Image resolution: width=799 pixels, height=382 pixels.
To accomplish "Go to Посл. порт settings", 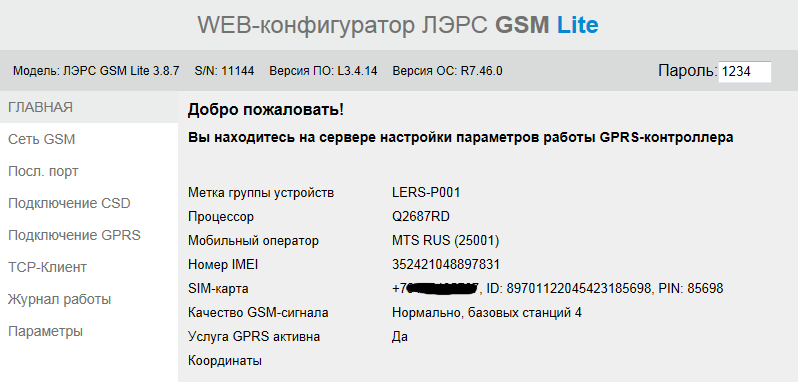I will click(43, 172).
